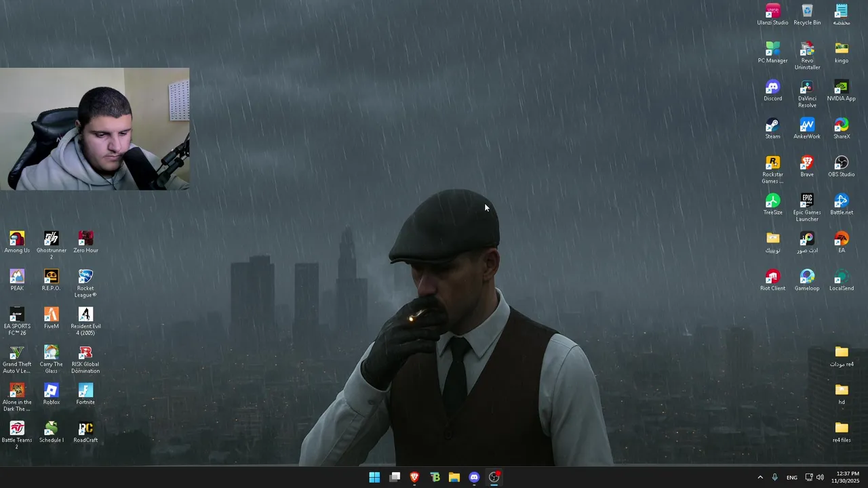Open Gameloop desktop shortcut
The width and height of the screenshot is (868, 488).
807,280
